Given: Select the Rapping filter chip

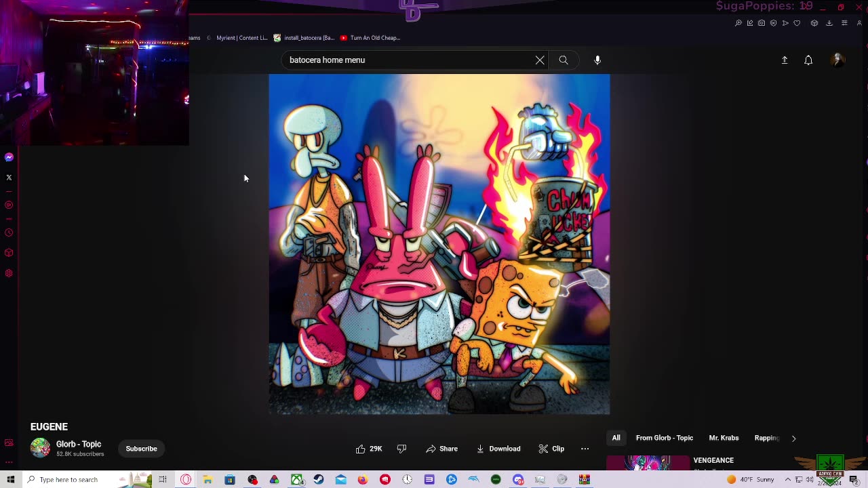Looking at the screenshot, I should click(x=767, y=438).
